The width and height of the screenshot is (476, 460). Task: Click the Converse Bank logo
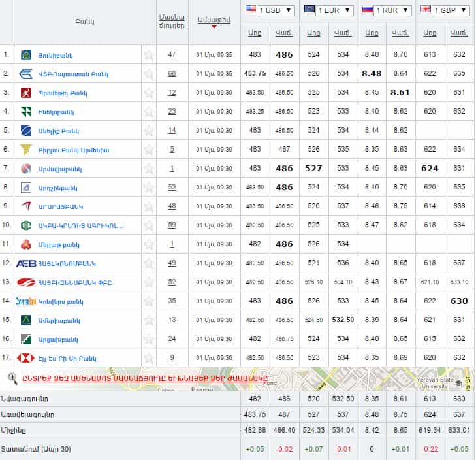click(26, 301)
